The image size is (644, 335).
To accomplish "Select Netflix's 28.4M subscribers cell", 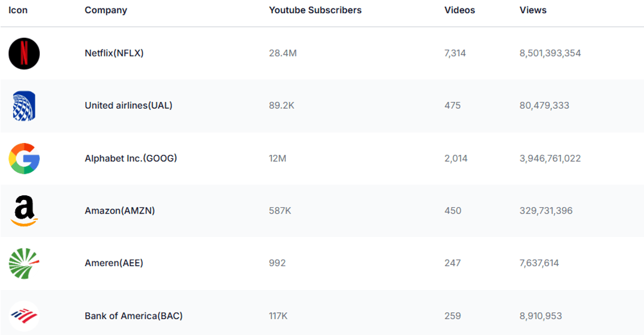I will (283, 53).
